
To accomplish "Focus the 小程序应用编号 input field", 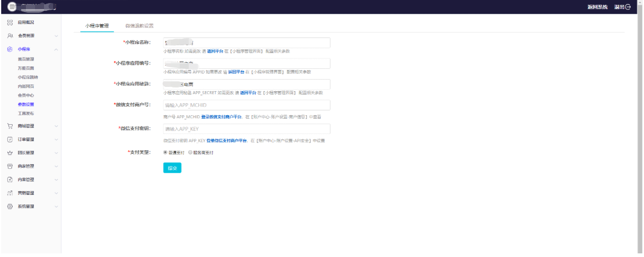I will click(247, 63).
